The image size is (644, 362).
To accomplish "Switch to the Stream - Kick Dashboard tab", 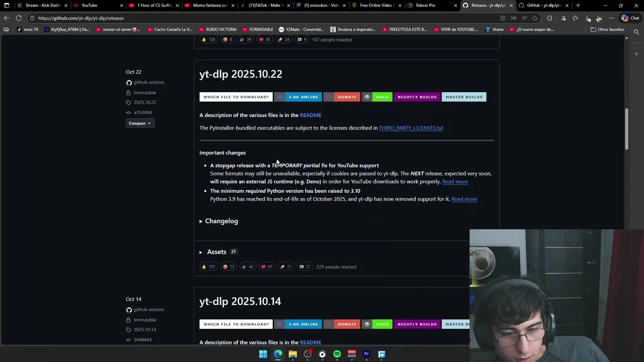I will point(42,6).
